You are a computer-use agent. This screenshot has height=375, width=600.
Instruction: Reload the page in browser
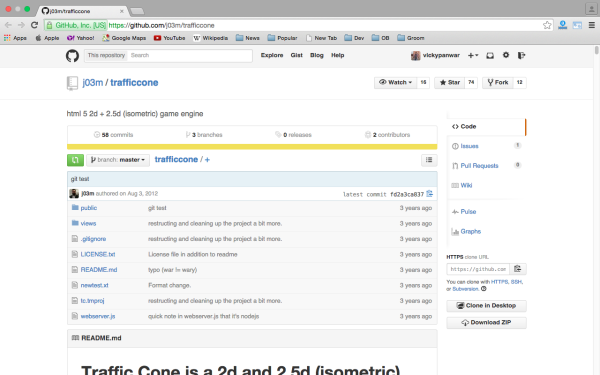pos(34,25)
